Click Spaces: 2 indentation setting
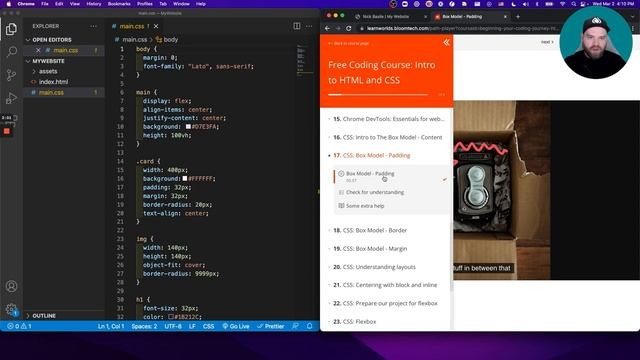640x360 pixels. [x=144, y=327]
